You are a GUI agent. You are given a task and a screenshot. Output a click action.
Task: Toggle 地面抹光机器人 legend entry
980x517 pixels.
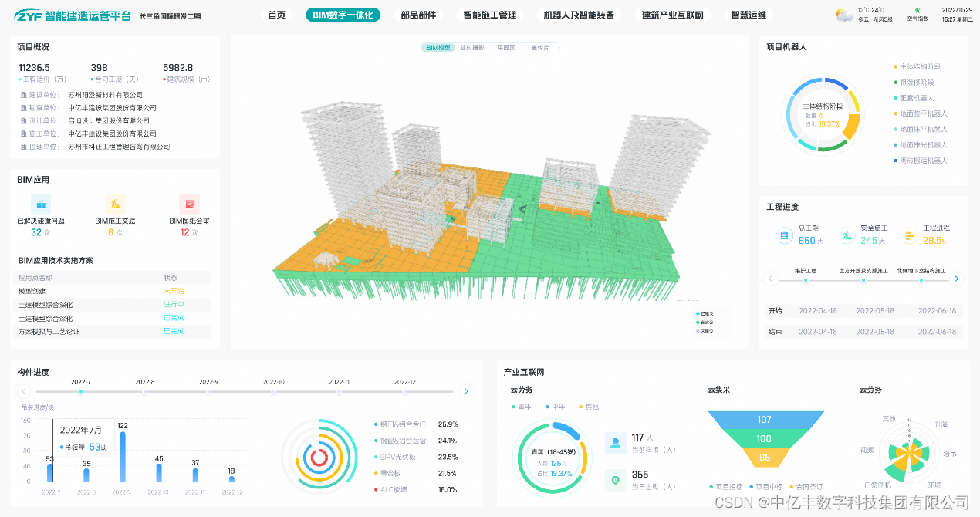tap(920, 144)
